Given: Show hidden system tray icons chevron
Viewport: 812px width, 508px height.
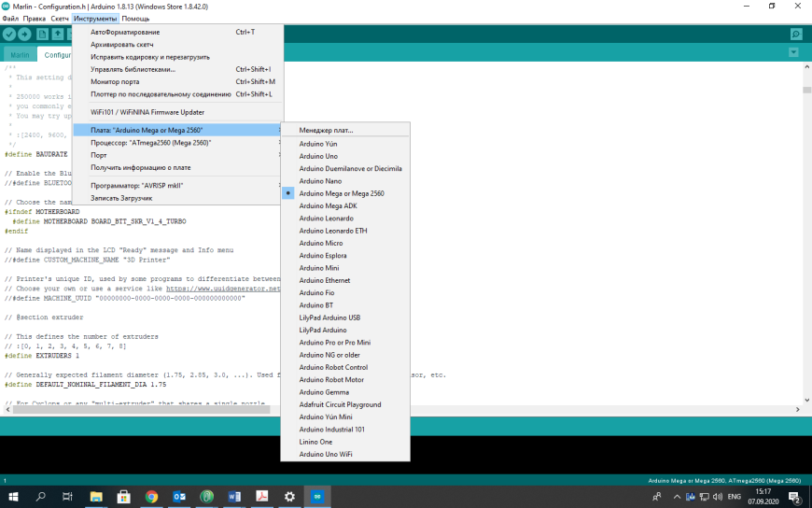Looking at the screenshot, I should (677, 497).
